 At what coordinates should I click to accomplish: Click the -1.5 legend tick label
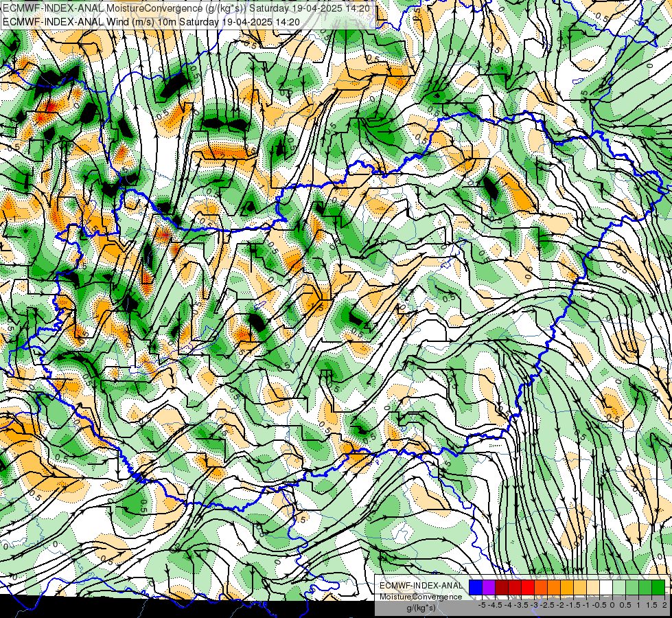pos(573,605)
